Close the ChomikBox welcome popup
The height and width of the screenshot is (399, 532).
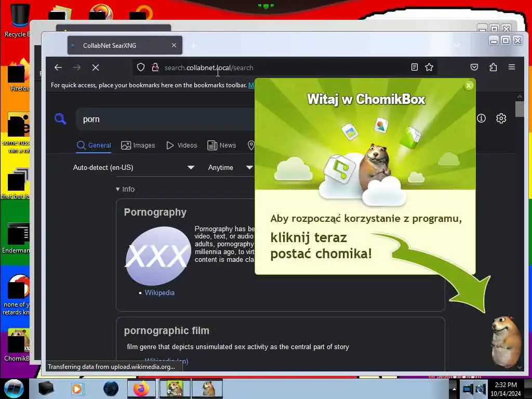pos(469,86)
